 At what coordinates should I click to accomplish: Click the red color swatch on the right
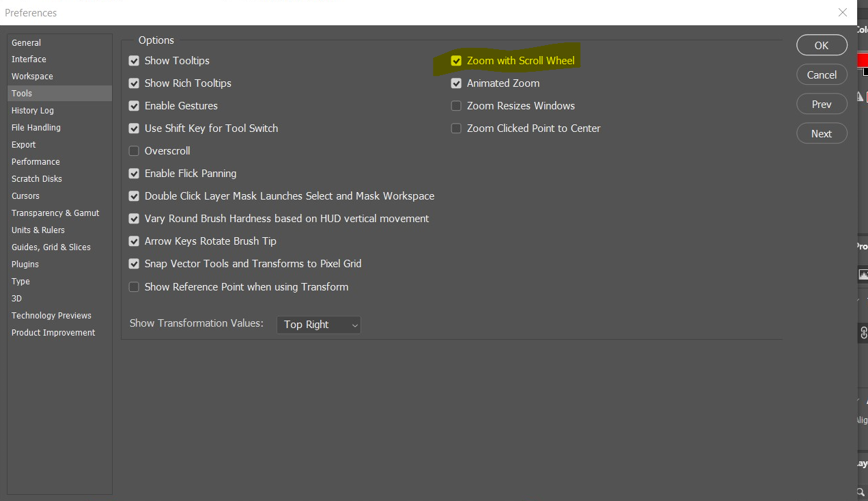(863, 60)
